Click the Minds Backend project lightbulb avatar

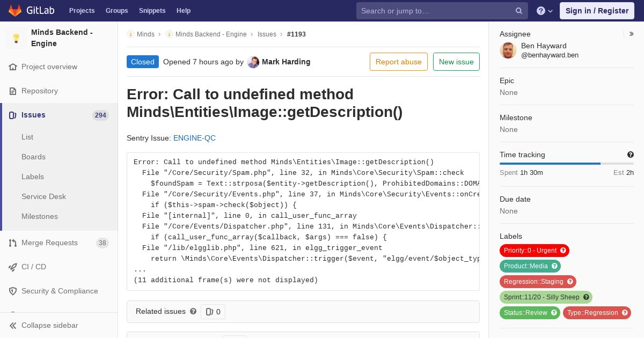point(16,38)
